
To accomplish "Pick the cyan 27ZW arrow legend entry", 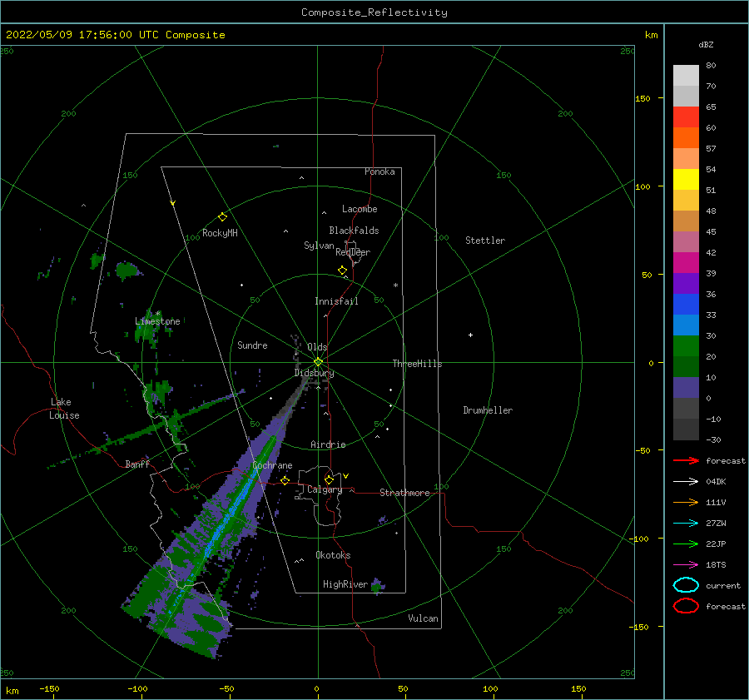I will [686, 524].
